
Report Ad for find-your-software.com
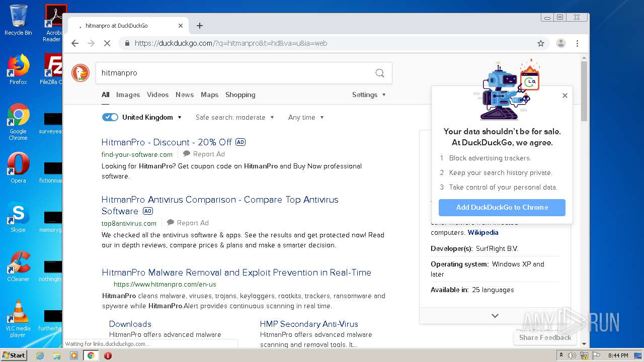(204, 154)
